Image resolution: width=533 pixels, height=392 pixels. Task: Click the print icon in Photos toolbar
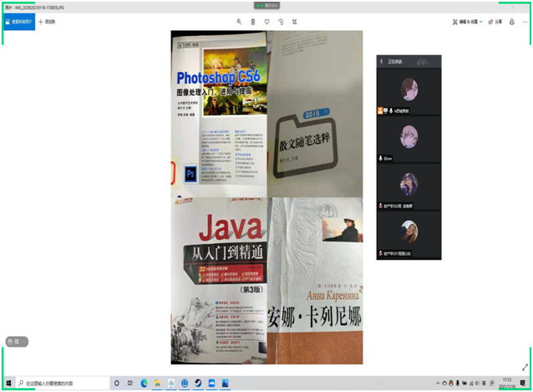(x=512, y=22)
